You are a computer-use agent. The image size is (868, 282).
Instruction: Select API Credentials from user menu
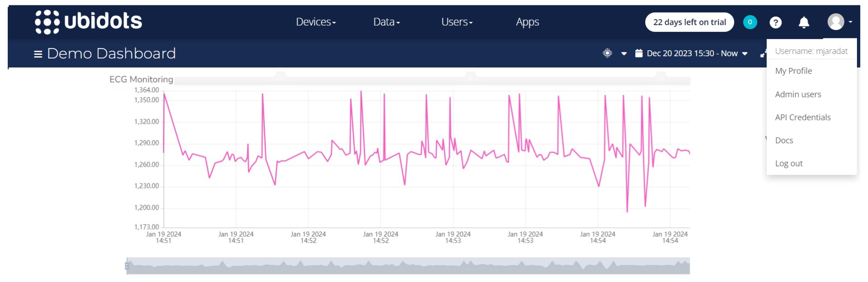point(804,117)
